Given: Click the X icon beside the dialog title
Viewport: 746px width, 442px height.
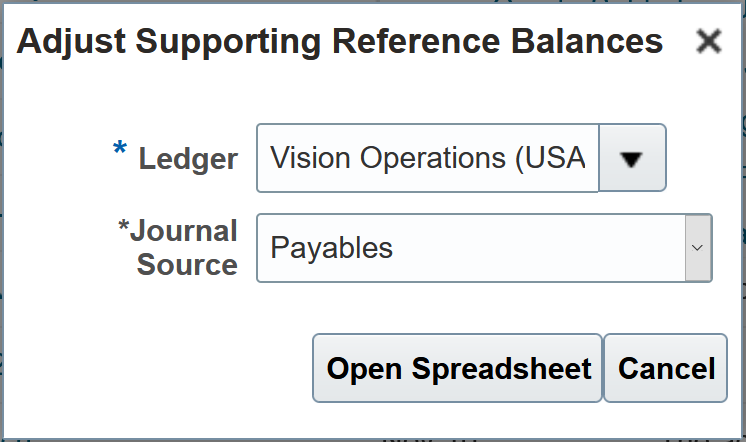Looking at the screenshot, I should point(708,42).
